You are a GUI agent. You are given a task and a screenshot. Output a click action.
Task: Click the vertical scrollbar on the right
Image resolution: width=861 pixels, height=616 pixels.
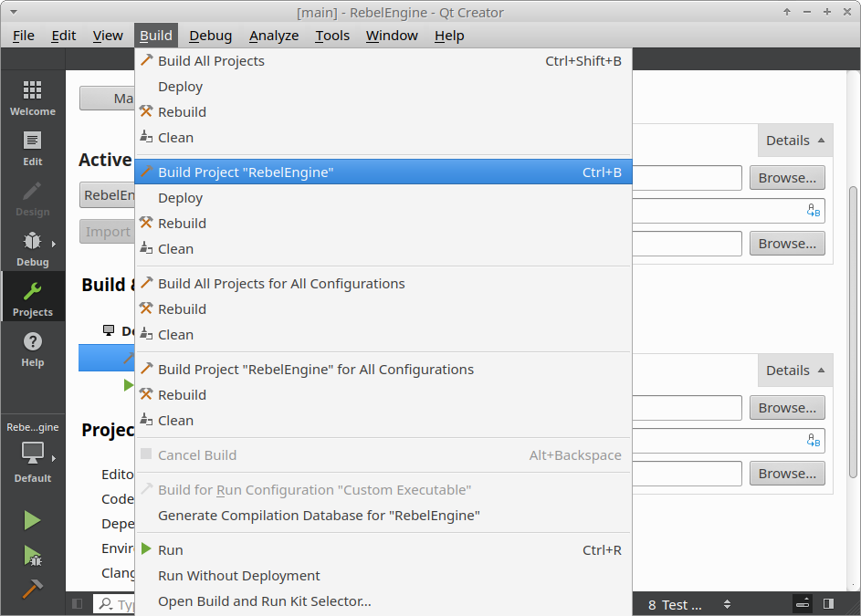tap(853, 331)
